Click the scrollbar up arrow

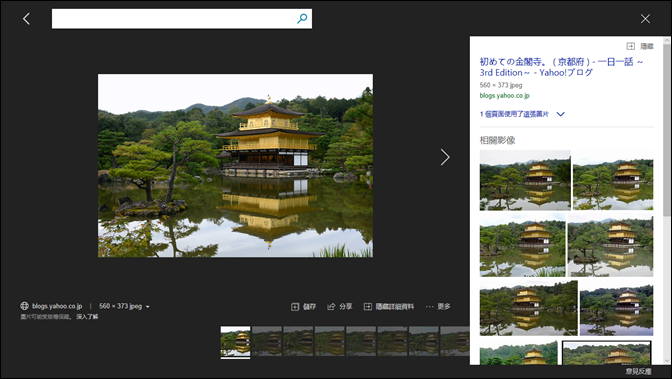tap(666, 41)
